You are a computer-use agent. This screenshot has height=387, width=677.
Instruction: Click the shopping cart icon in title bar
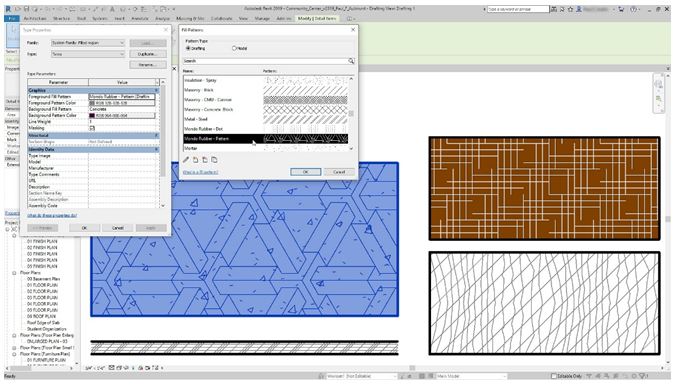(621, 9)
